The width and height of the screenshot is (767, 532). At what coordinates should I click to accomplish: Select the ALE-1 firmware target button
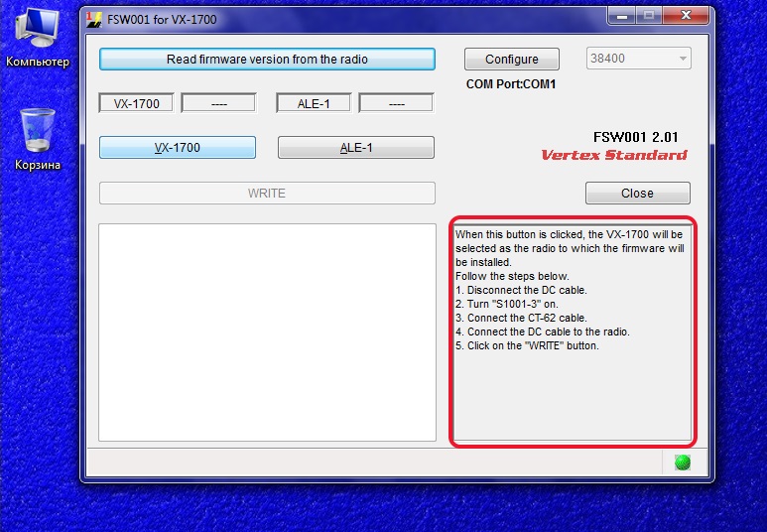(x=356, y=147)
